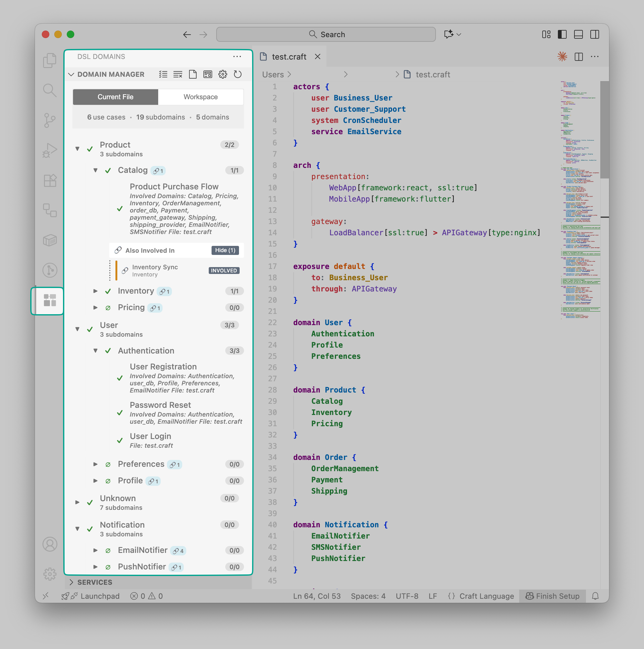This screenshot has height=649, width=644.
Task: Click the new file icon in Domain Manager
Action: [x=193, y=74]
